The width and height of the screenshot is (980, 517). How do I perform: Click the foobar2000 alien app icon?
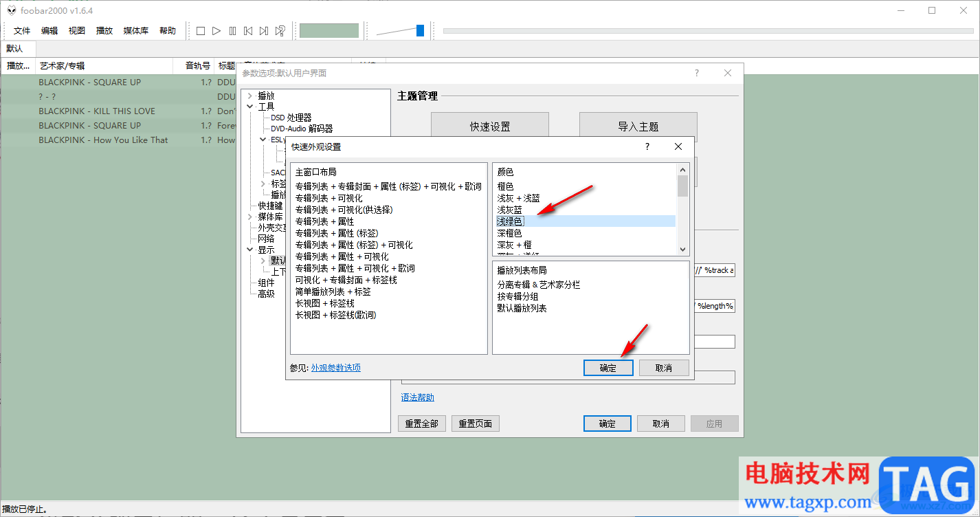pos(12,10)
